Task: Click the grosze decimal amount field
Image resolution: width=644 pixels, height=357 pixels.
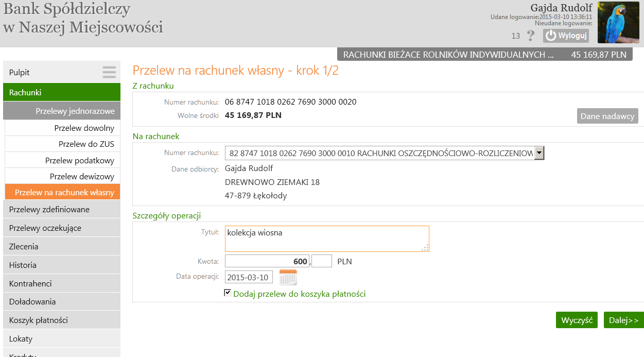Action: [x=322, y=261]
